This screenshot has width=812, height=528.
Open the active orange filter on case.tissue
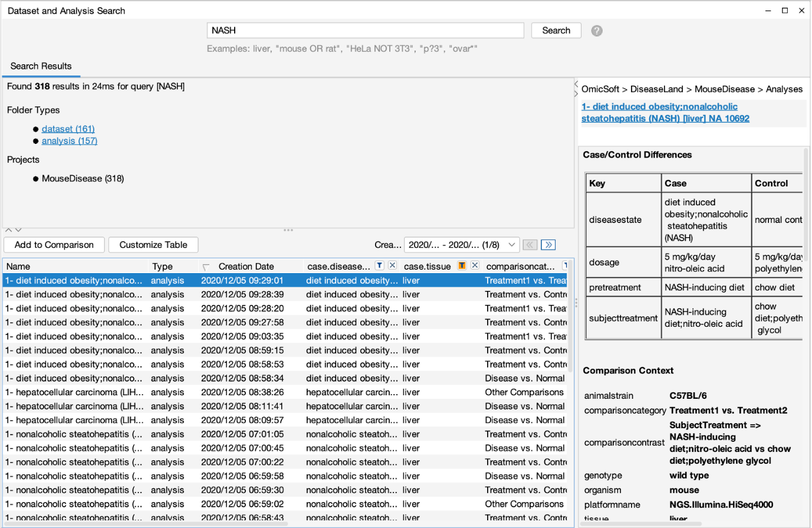pyautogui.click(x=462, y=265)
